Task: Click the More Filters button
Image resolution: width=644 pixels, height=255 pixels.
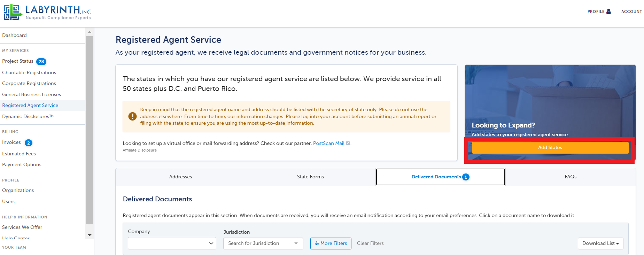Action: click(x=331, y=243)
